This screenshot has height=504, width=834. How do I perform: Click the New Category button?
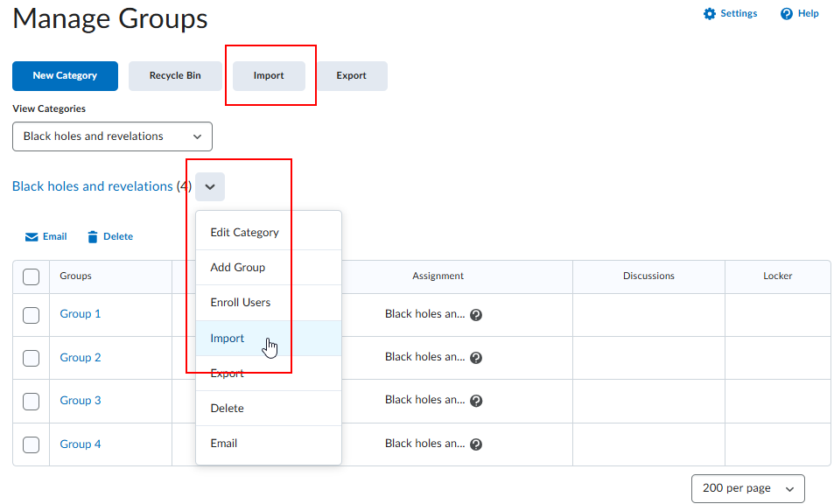pos(65,76)
